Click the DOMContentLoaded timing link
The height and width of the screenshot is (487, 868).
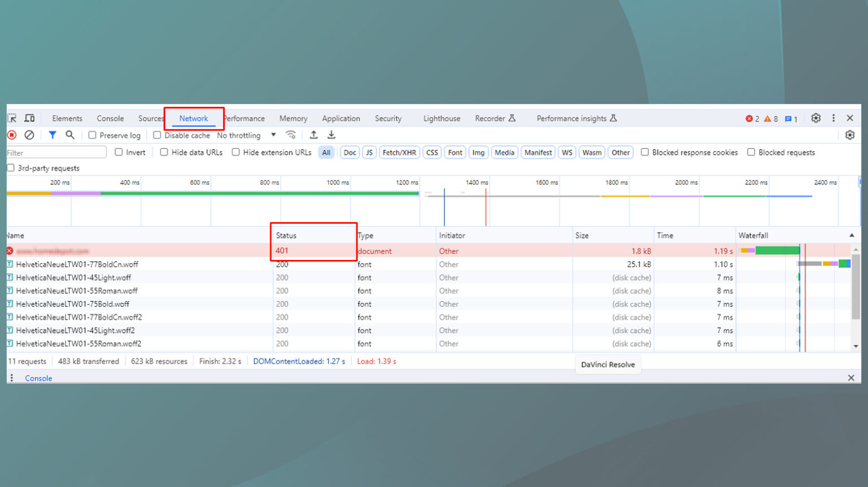click(x=300, y=361)
